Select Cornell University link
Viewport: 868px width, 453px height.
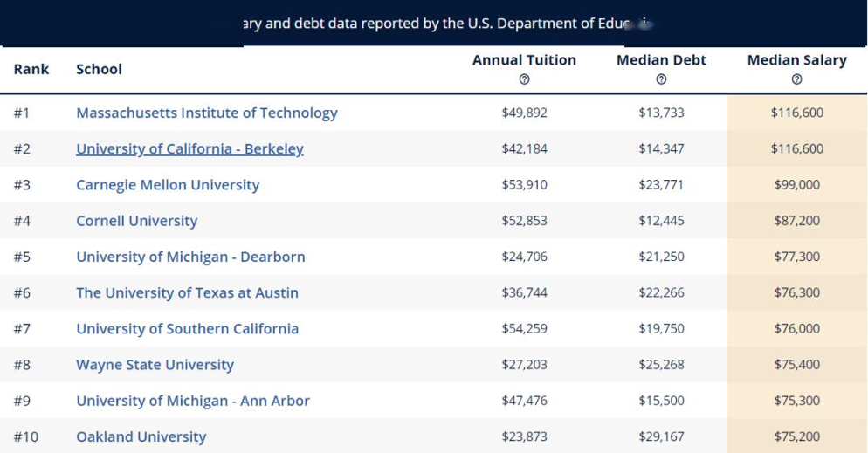pos(137,221)
